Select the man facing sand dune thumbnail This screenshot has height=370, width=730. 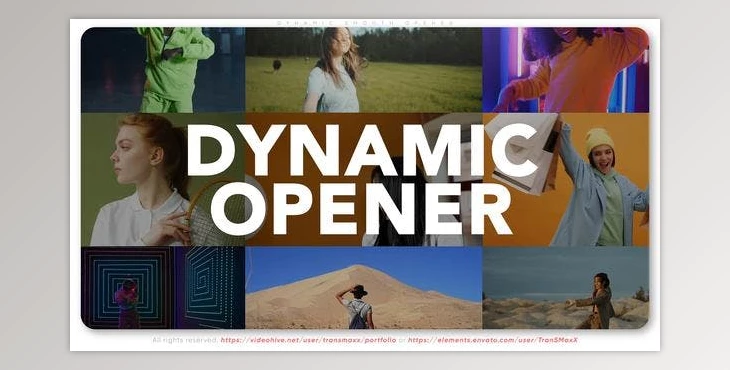pyautogui.click(x=364, y=288)
